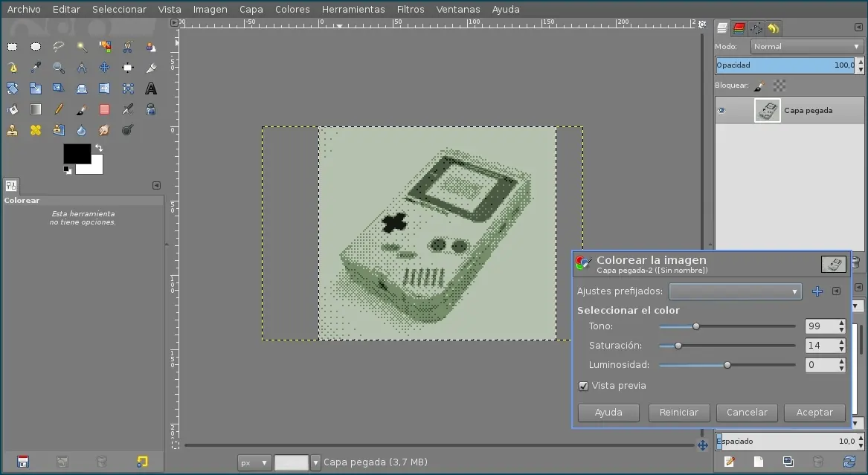Image resolution: width=868 pixels, height=475 pixels.
Task: Expand the Ajustes prefijados dropdown
Action: point(735,291)
